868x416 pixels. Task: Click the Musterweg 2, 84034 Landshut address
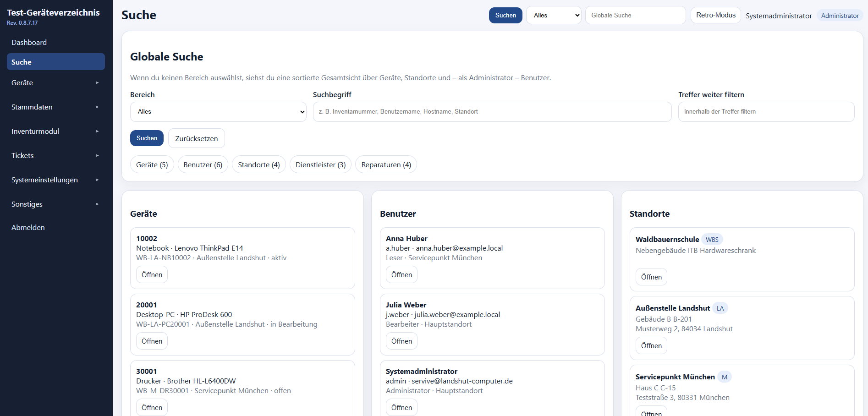684,329
